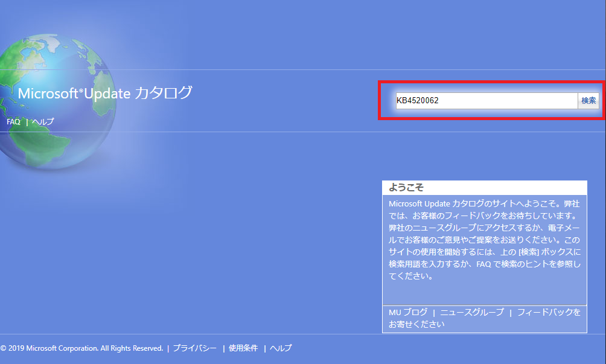Viewport: 606px width, 364px height.
Task: Open the ヘルプ link in the footer
Action: [x=281, y=348]
